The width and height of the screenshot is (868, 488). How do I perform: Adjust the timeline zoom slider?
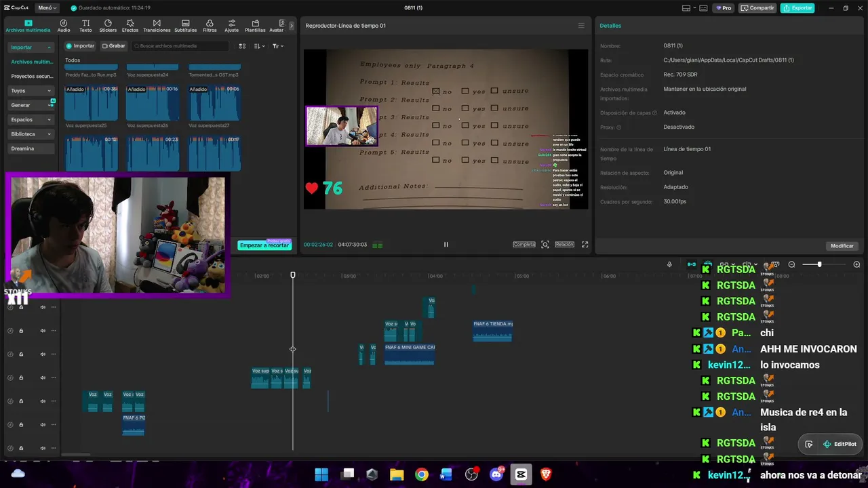pos(819,264)
